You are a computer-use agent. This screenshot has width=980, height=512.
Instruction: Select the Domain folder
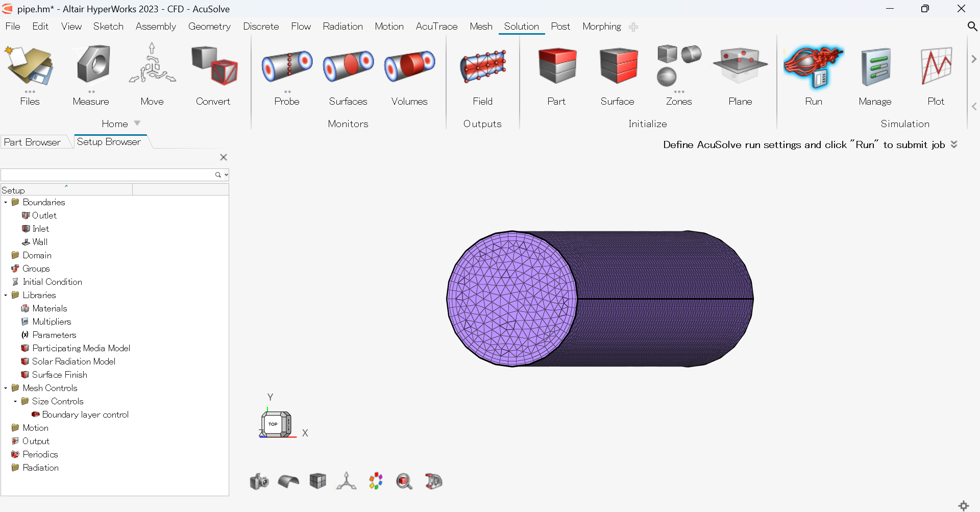click(37, 256)
